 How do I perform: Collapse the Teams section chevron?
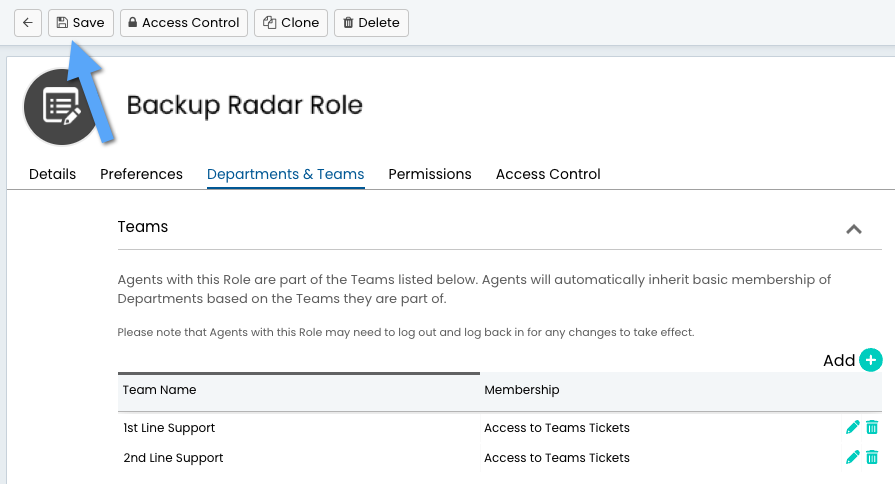coord(854,229)
